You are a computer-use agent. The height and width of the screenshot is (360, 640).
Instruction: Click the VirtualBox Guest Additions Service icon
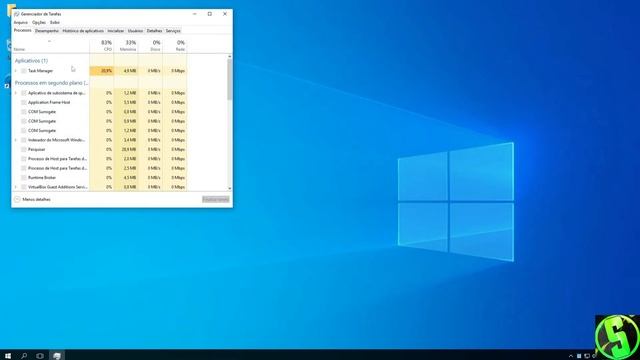click(x=24, y=187)
